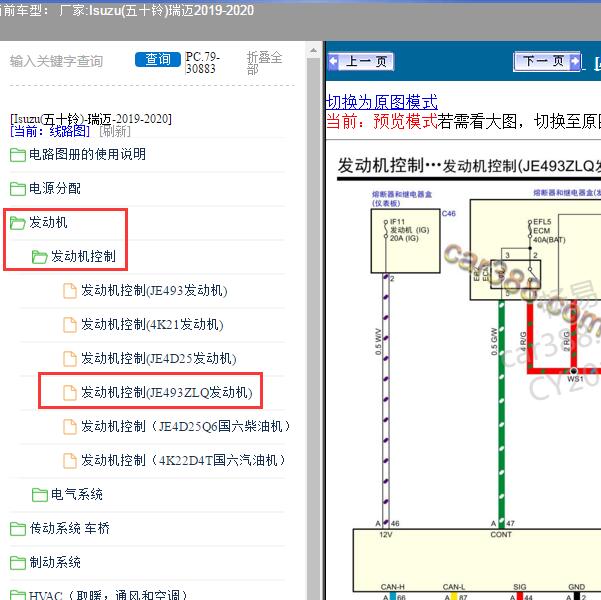Click the GND terminal label

pyautogui.click(x=576, y=587)
